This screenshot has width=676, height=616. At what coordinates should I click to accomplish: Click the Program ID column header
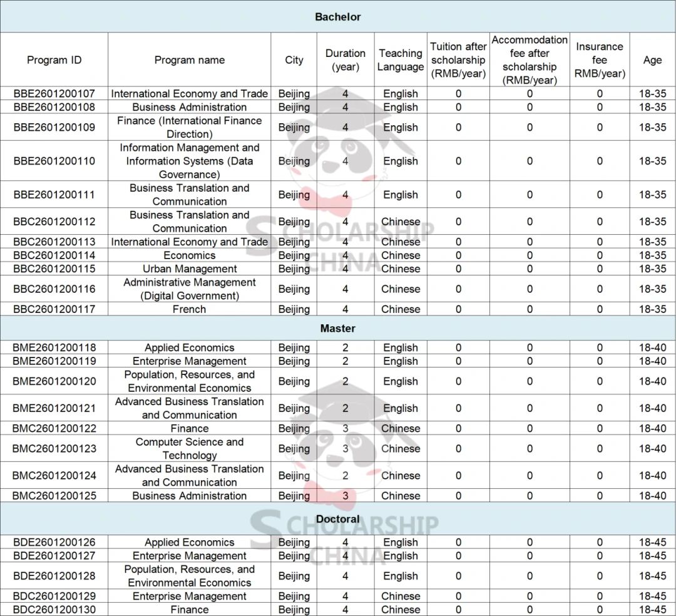pyautogui.click(x=54, y=60)
